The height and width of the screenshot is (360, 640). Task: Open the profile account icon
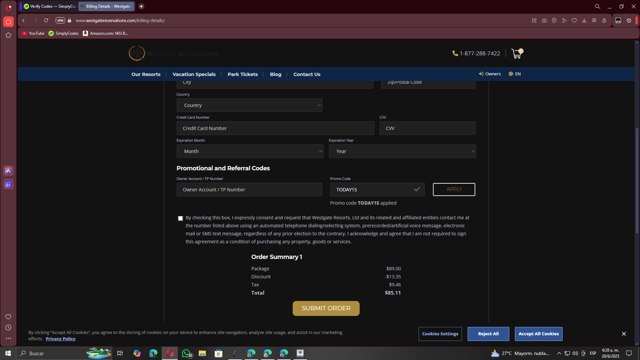604,20
